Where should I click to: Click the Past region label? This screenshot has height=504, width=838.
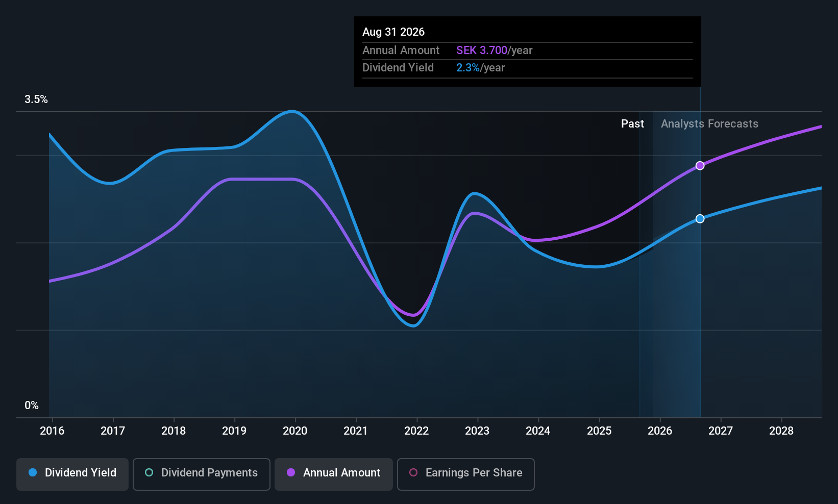tap(632, 124)
